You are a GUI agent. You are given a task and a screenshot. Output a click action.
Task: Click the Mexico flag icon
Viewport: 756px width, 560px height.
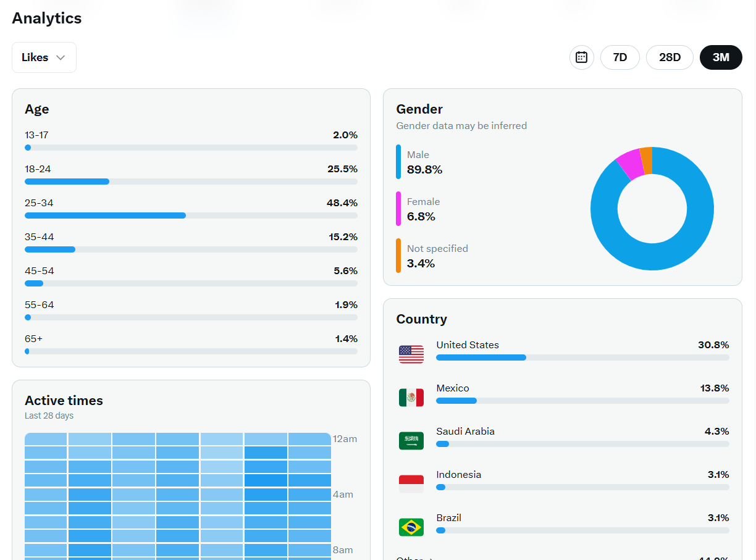click(411, 398)
